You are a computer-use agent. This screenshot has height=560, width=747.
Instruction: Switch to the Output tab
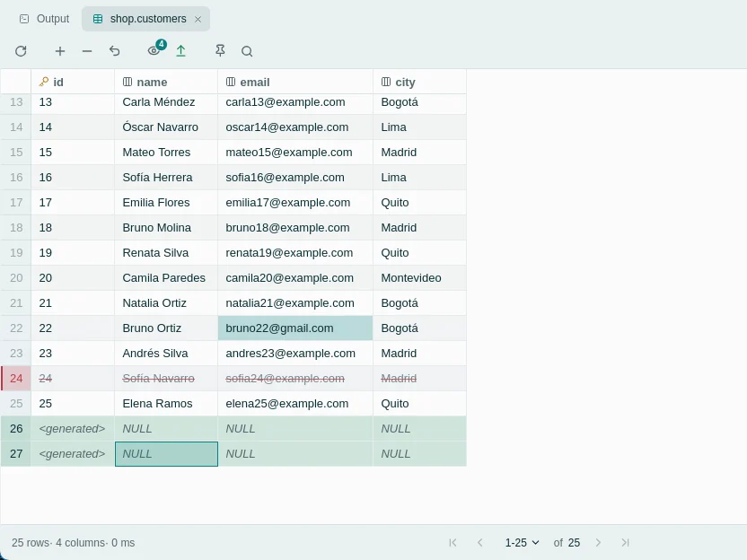44,19
